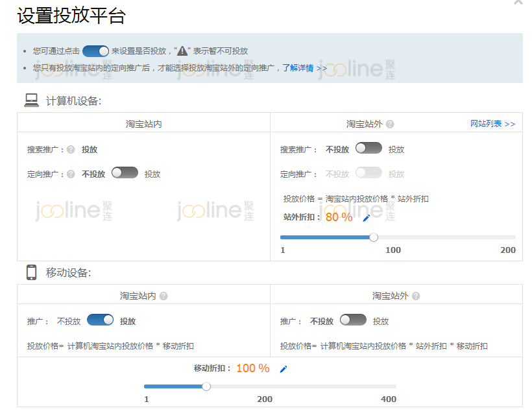This screenshot has height=415, width=532.
Task: Click the 移动折扣 slider handle
Action: [206, 386]
